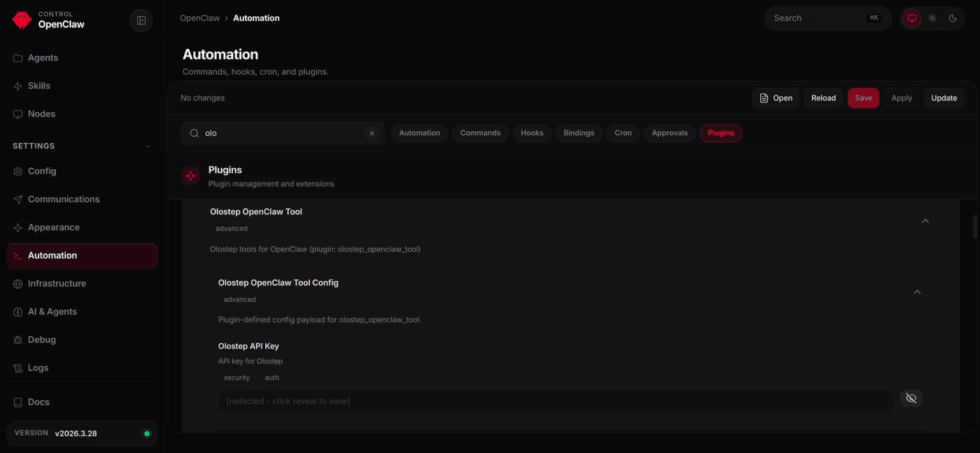Select the Cron filter tab
Image resolution: width=980 pixels, height=453 pixels.
(x=623, y=133)
